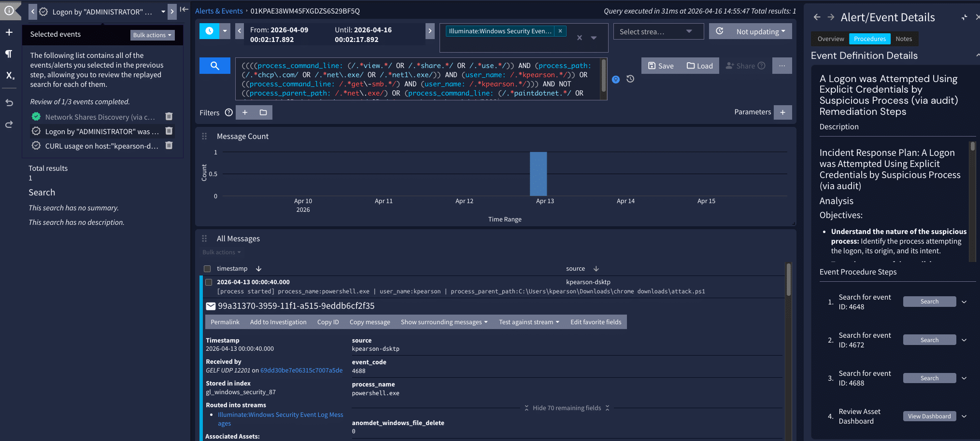Go to next selected event chevron
This screenshot has width=980, height=441.
172,12
